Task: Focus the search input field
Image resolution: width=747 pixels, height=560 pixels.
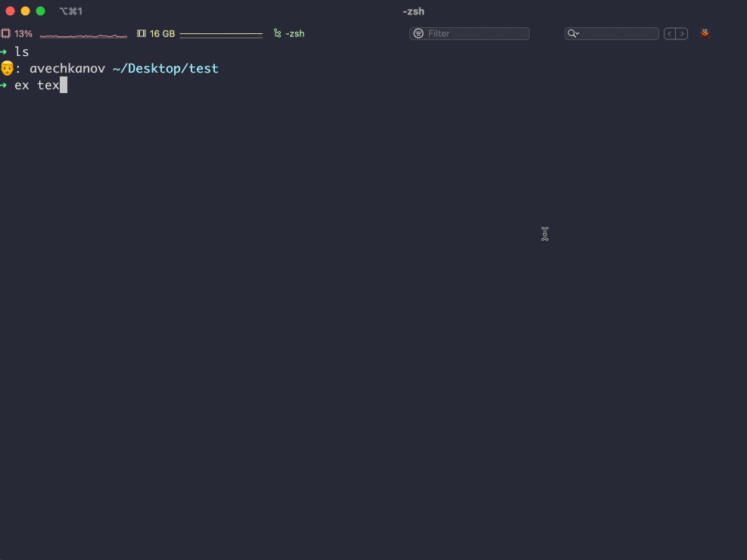Action: [612, 33]
